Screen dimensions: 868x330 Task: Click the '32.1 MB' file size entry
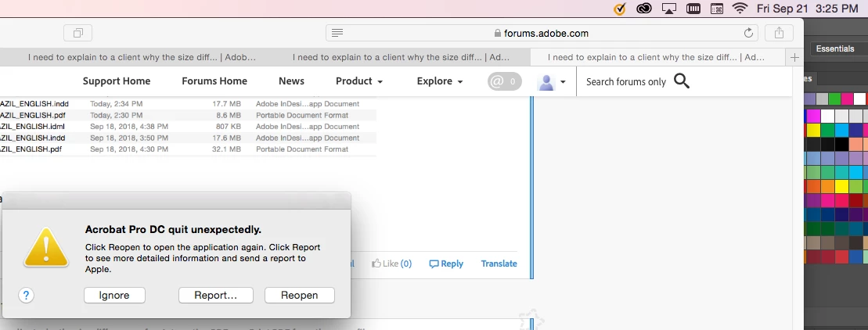(226, 149)
